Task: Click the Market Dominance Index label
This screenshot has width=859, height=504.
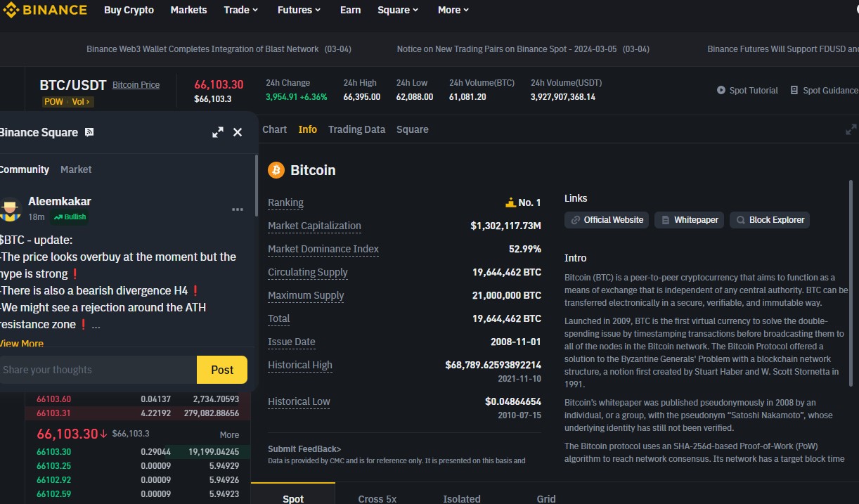Action: [x=323, y=249]
